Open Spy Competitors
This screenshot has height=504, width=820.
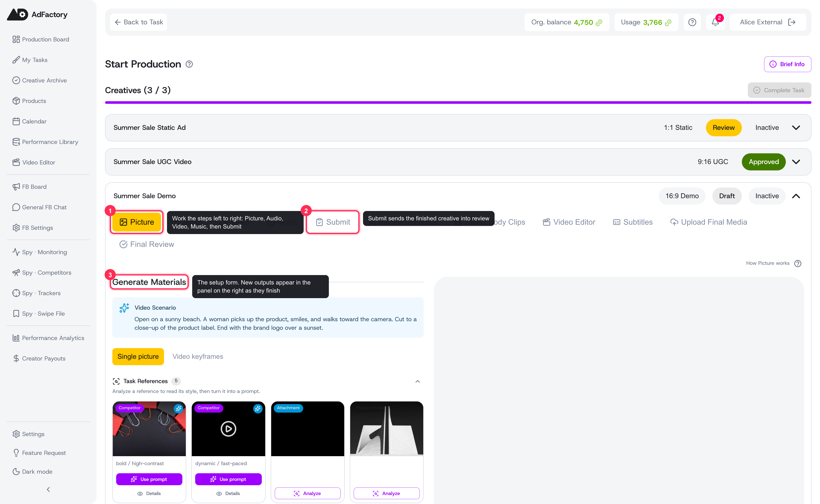pos(42,273)
